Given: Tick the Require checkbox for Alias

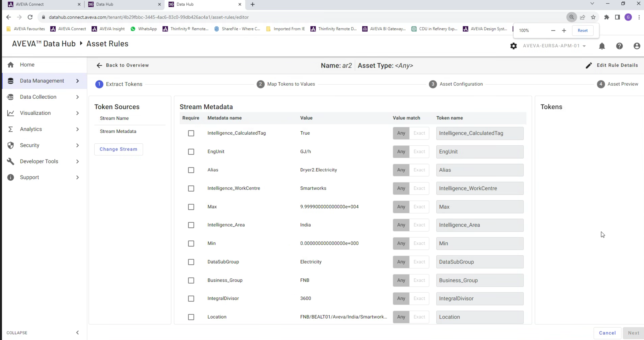Looking at the screenshot, I should [x=191, y=170].
